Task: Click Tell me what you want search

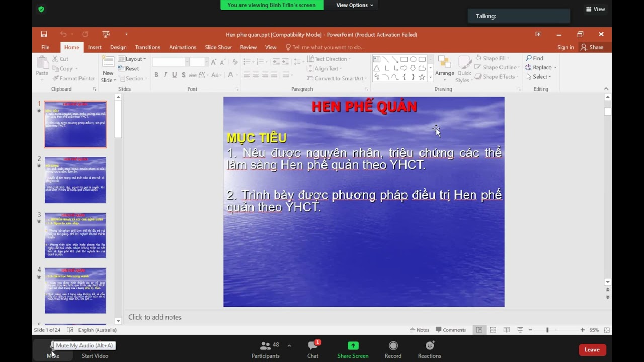Action: pos(325,47)
